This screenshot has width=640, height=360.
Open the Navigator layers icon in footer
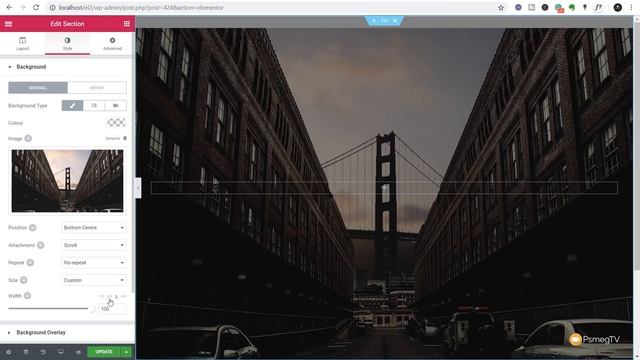[26, 352]
